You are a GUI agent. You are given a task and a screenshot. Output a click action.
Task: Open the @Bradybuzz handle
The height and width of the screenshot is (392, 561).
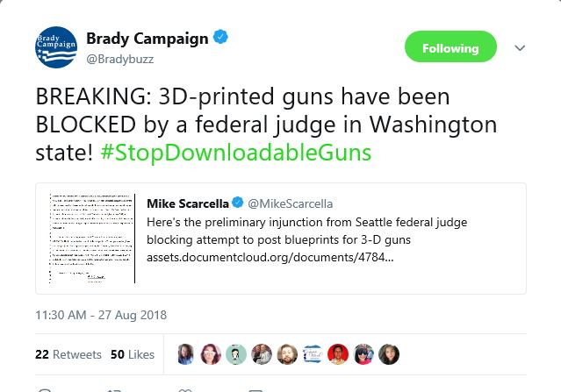click(120, 59)
